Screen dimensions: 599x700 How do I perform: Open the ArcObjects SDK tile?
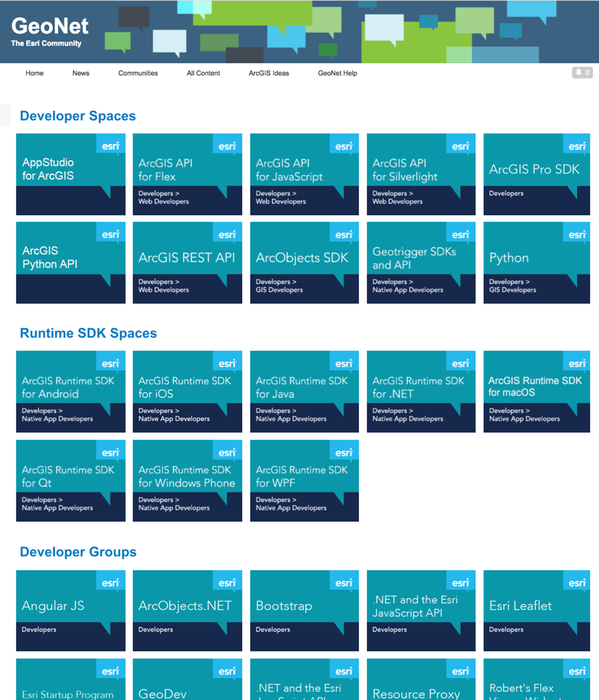(305, 262)
